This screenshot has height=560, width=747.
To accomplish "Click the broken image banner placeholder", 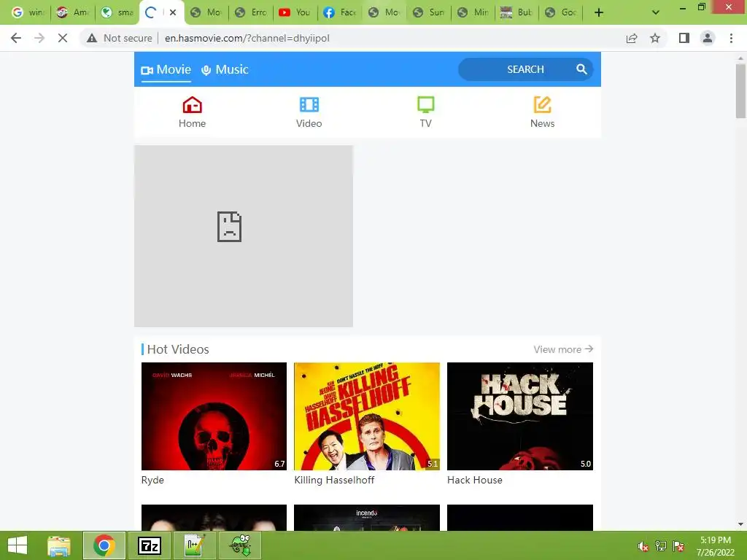I will pos(244,236).
